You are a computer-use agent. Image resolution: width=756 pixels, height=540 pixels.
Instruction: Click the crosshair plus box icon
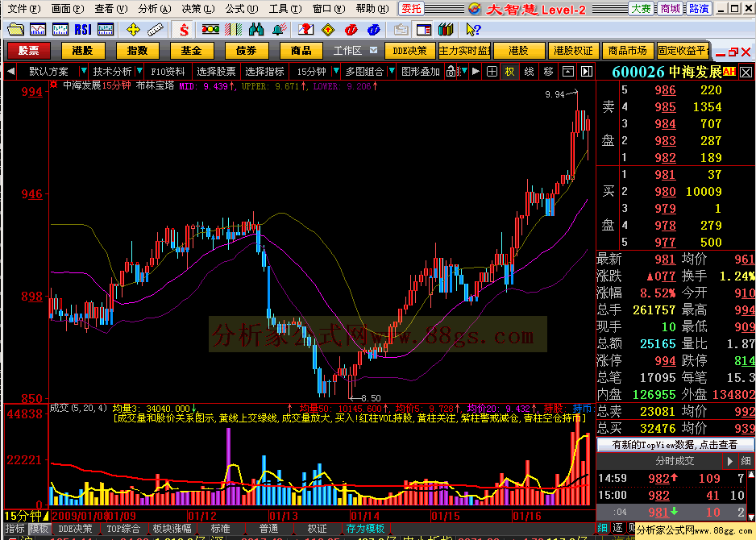tap(492, 72)
